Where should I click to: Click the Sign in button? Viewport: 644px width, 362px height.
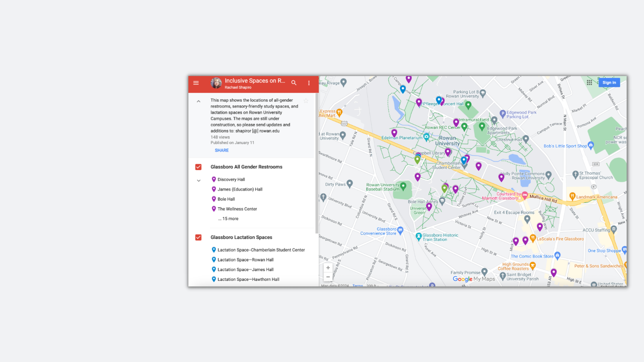click(x=609, y=82)
